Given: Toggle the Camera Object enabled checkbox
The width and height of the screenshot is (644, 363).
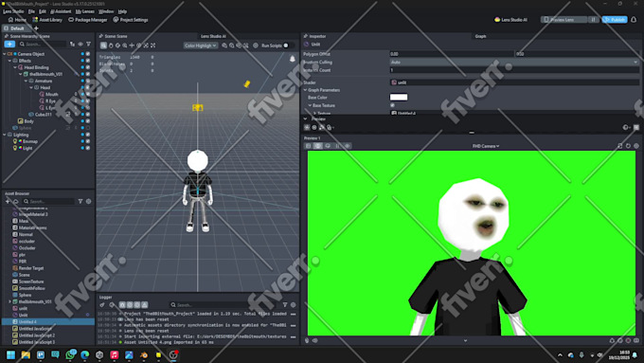Looking at the screenshot, I should coord(87,54).
